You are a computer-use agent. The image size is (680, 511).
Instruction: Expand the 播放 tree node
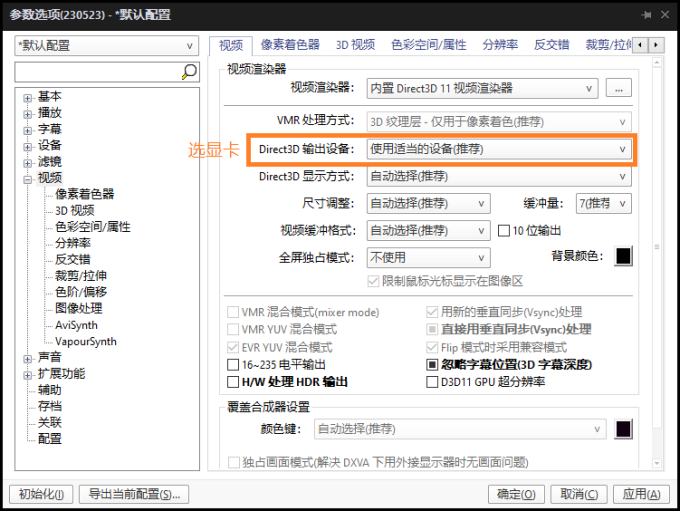point(28,113)
